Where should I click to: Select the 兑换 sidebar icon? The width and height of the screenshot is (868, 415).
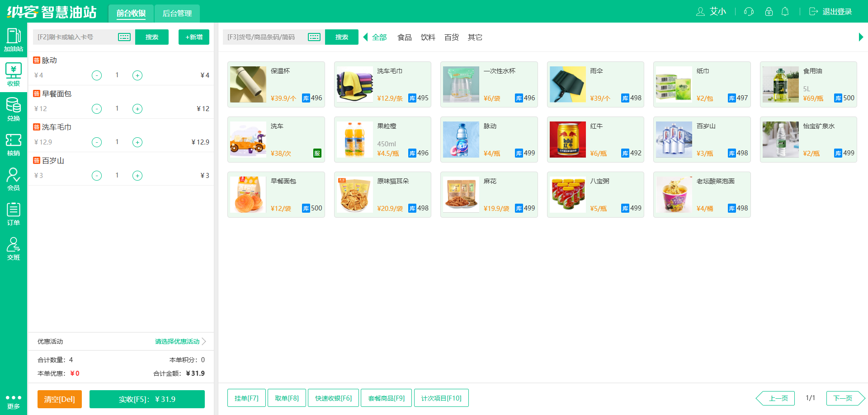(x=14, y=109)
